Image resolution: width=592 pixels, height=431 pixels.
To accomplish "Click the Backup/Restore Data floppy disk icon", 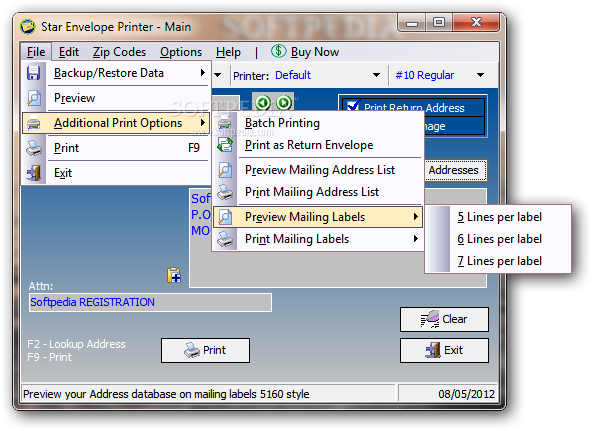I will point(34,73).
